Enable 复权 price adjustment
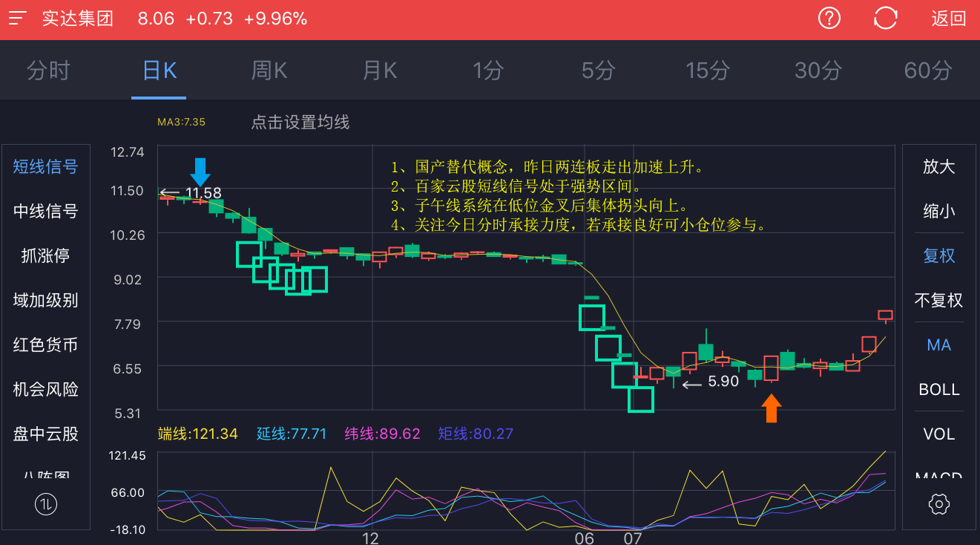980x545 pixels. coord(938,255)
